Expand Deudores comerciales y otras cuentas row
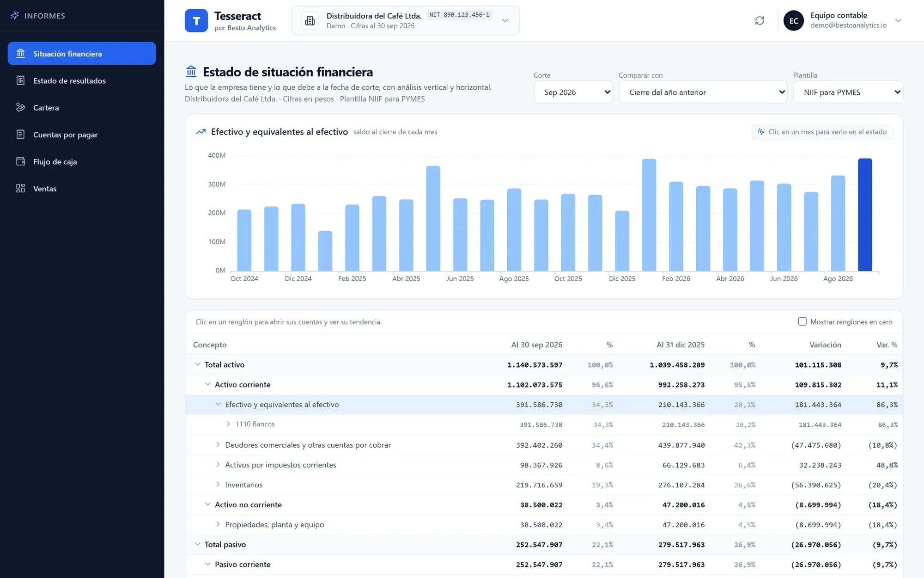This screenshot has height=578, width=924. [x=218, y=445]
